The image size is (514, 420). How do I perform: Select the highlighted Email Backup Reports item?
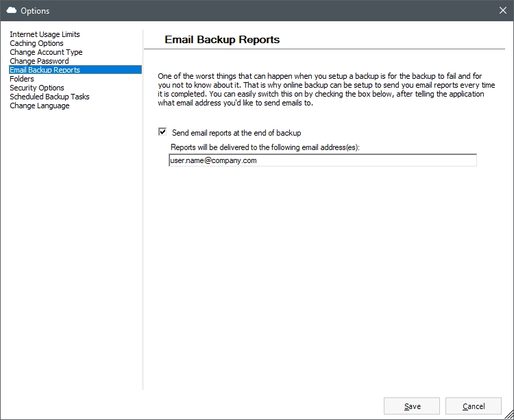[45, 70]
